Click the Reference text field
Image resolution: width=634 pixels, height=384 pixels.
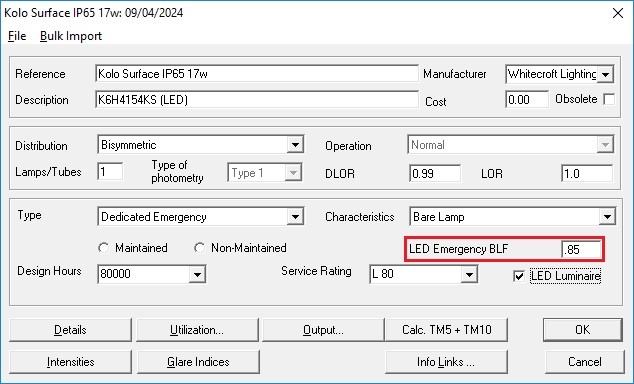257,74
